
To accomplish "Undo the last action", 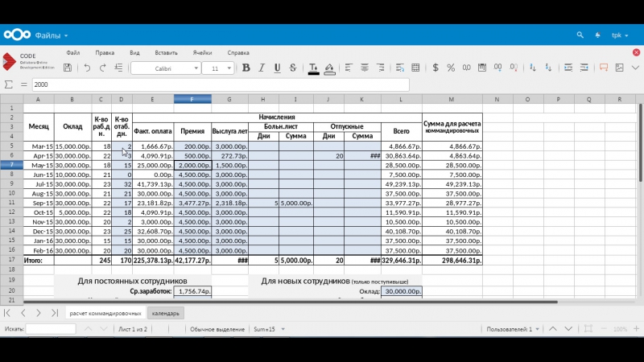I will click(x=87, y=68).
